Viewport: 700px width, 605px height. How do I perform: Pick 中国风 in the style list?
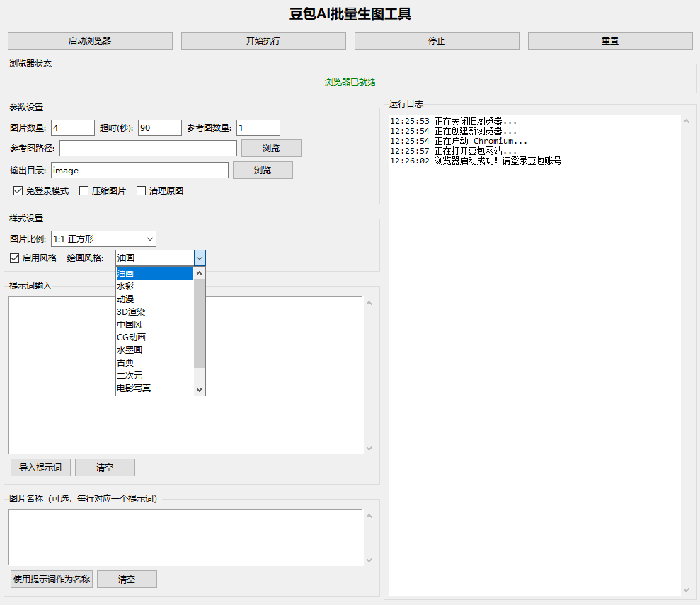click(x=154, y=324)
